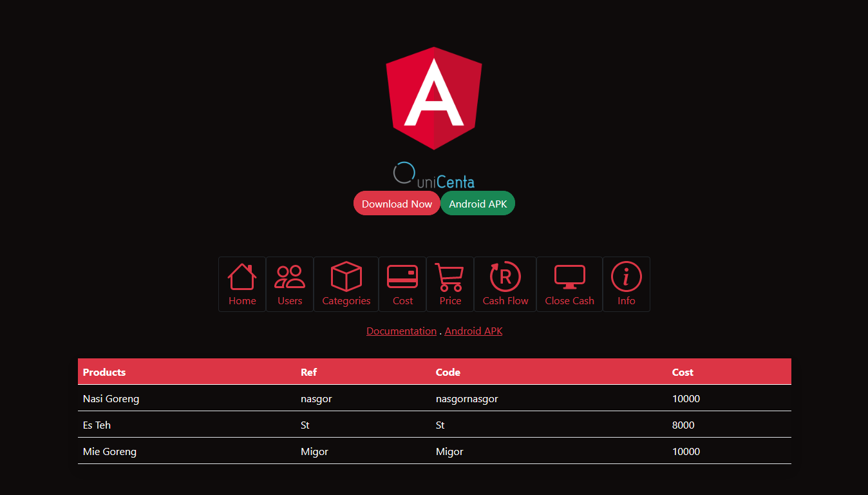Click the Migor ref cell
This screenshot has height=495, width=868.
pyautogui.click(x=363, y=451)
